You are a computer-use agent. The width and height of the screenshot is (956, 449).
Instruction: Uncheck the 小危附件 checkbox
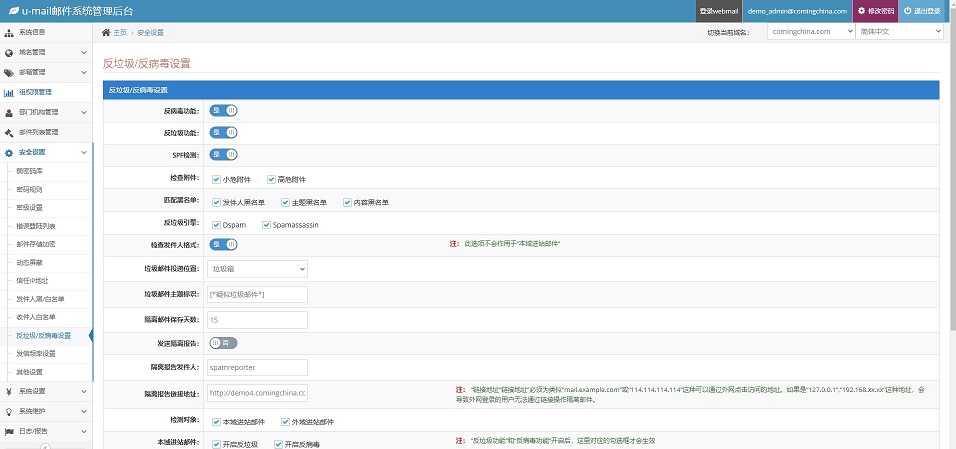[216, 179]
